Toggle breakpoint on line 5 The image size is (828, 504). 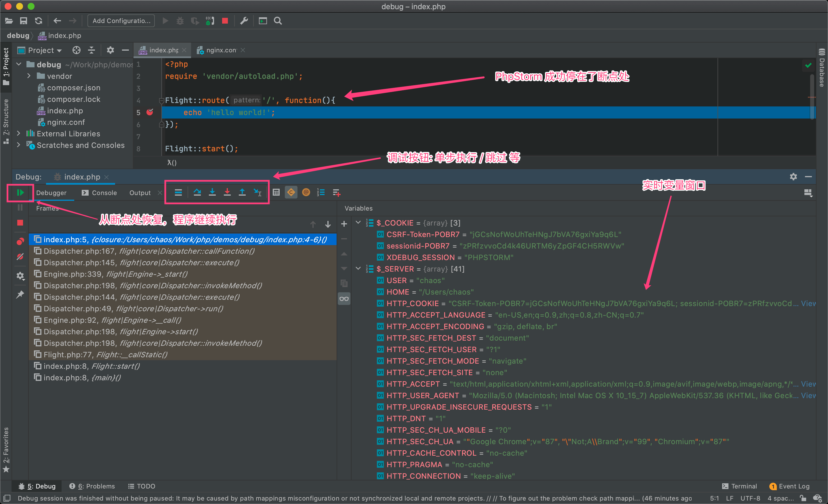pyautogui.click(x=150, y=112)
